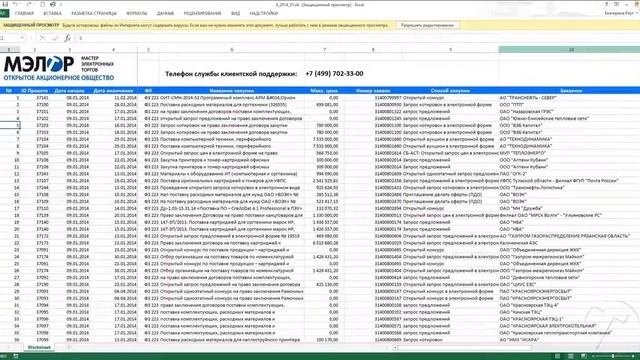Click the Заказчик column heading
The width and height of the screenshot is (640, 360).
571,91
